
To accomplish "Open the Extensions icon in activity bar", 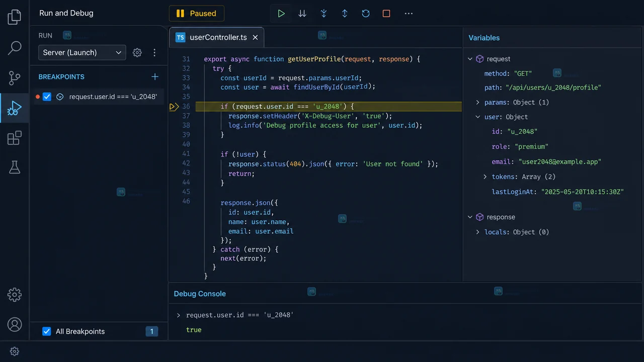I will [15, 138].
